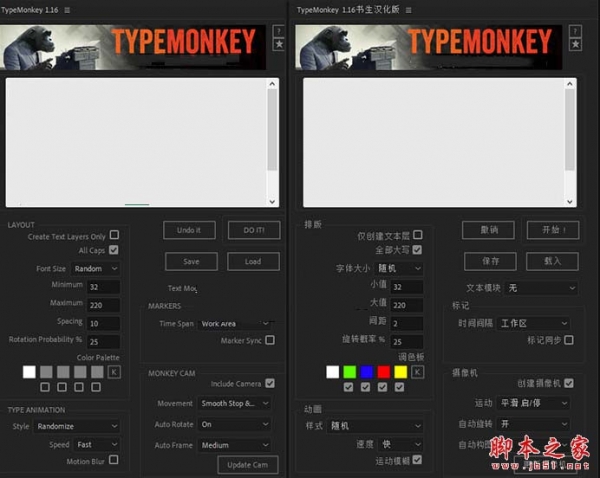Pick the white swatch in left Color Palette

29,372
